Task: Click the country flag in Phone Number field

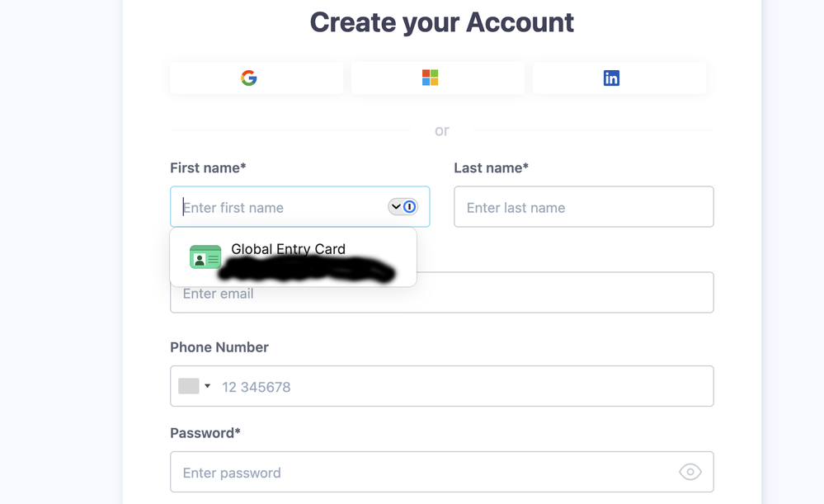Action: pyautogui.click(x=189, y=386)
